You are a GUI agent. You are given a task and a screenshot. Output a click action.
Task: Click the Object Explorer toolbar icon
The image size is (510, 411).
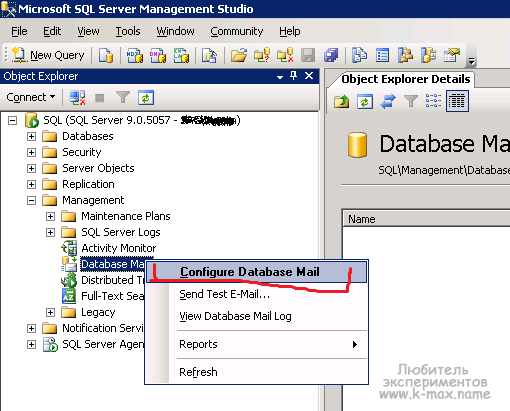point(405,55)
